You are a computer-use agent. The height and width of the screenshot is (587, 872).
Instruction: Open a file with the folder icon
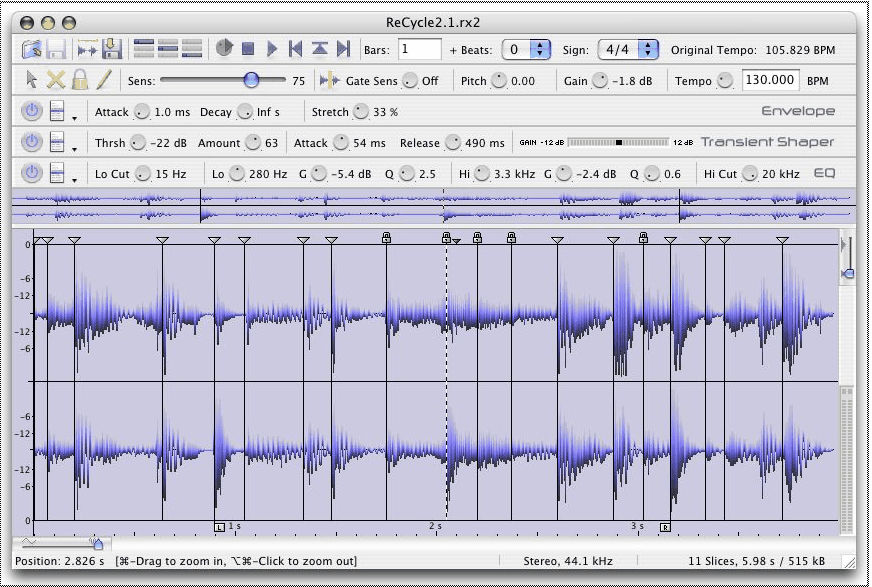pyautogui.click(x=32, y=49)
